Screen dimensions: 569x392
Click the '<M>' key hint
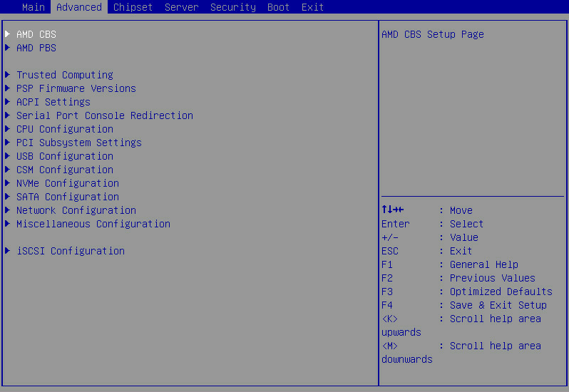pos(390,346)
